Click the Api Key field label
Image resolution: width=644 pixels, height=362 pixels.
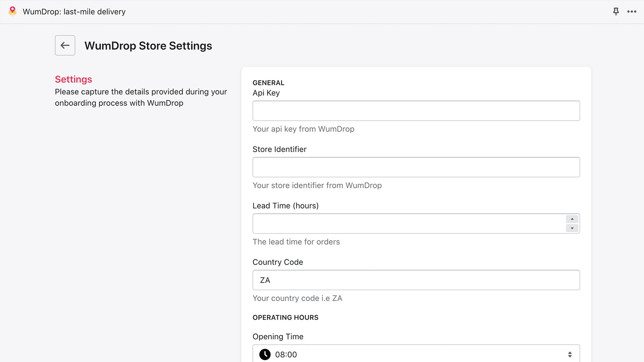point(266,93)
